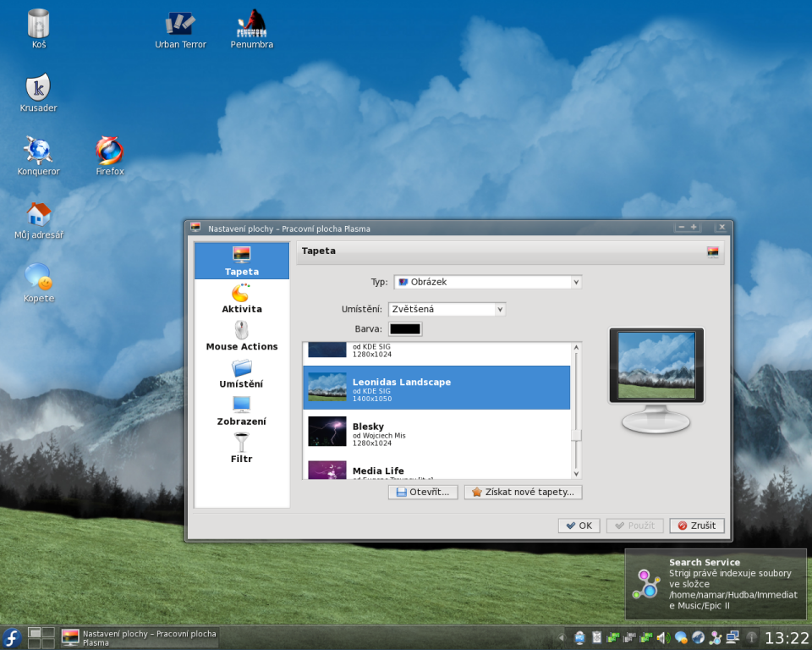Open the Zobrazení settings page
Viewport: 812px width, 650px height.
coord(242,411)
